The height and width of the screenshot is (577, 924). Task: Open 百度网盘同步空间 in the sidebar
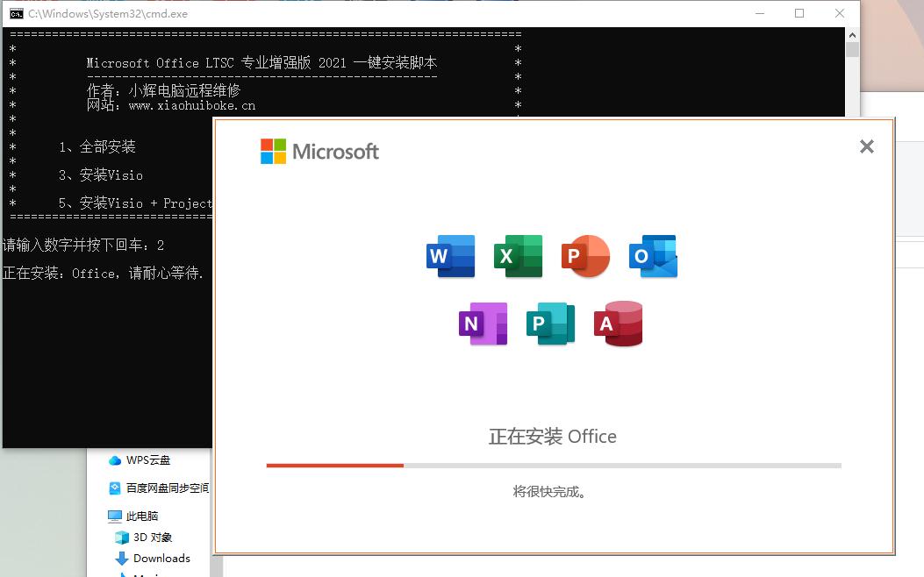(166, 488)
